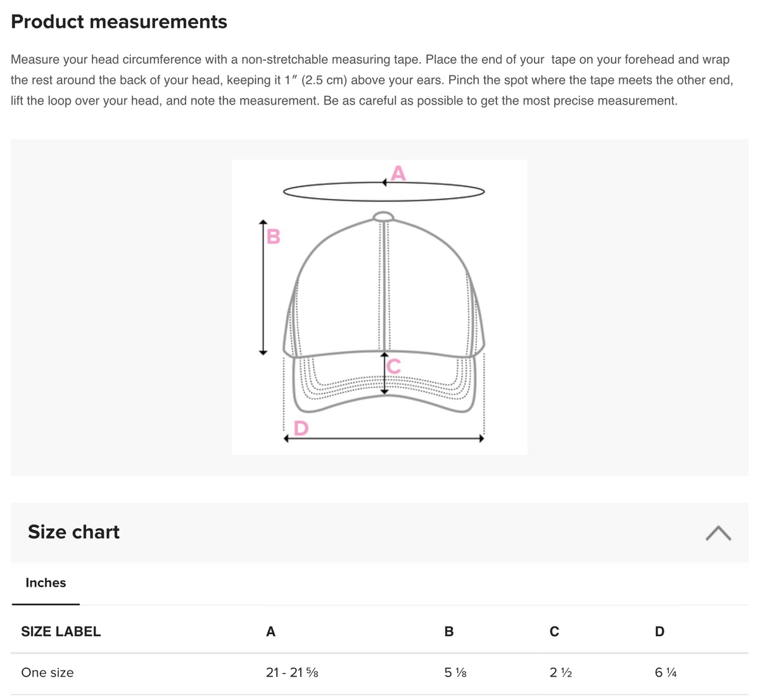Click the A column header in the chart
760x700 pixels.
pos(270,631)
